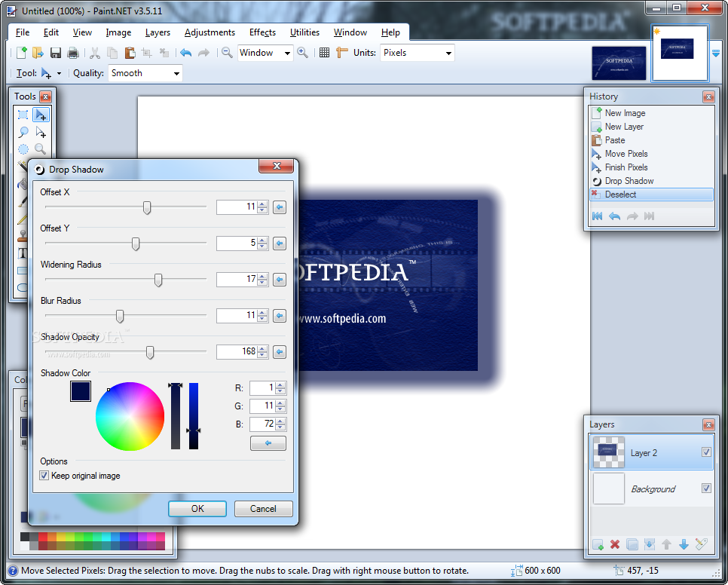728x585 pixels.
Task: Open the Tool chooser dropdown arrow
Action: point(59,73)
